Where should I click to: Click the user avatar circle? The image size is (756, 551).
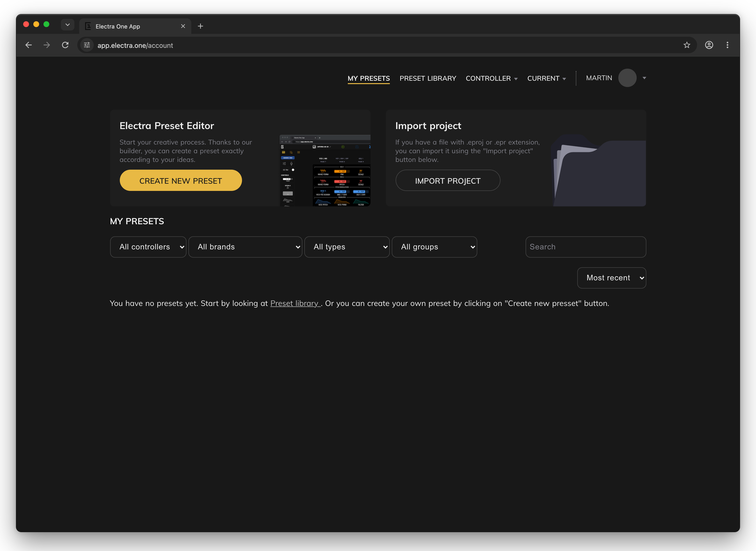pos(627,78)
